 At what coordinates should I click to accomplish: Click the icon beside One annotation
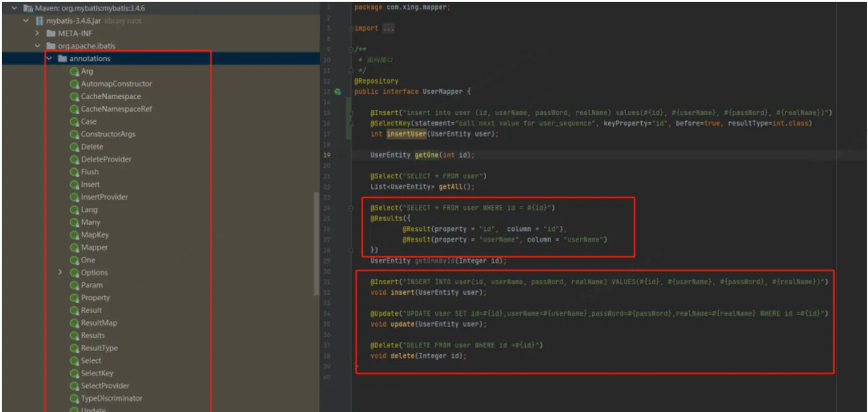(74, 260)
